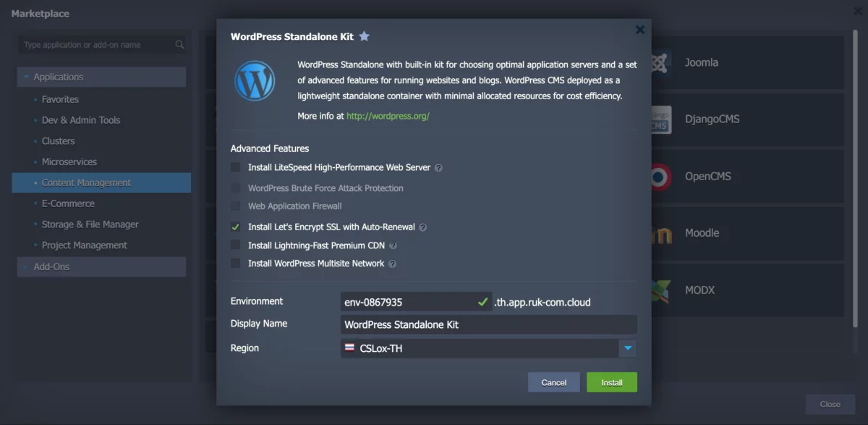Open Dev & Admin Tools category
Screen dimensions: 868x425
point(80,120)
